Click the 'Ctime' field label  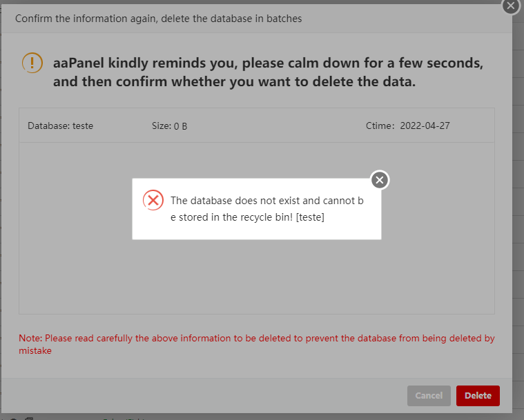pyautogui.click(x=379, y=126)
